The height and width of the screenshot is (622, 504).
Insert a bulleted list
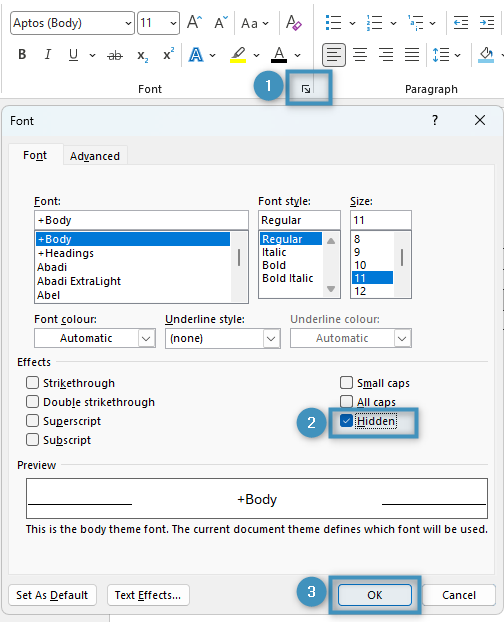pos(333,23)
